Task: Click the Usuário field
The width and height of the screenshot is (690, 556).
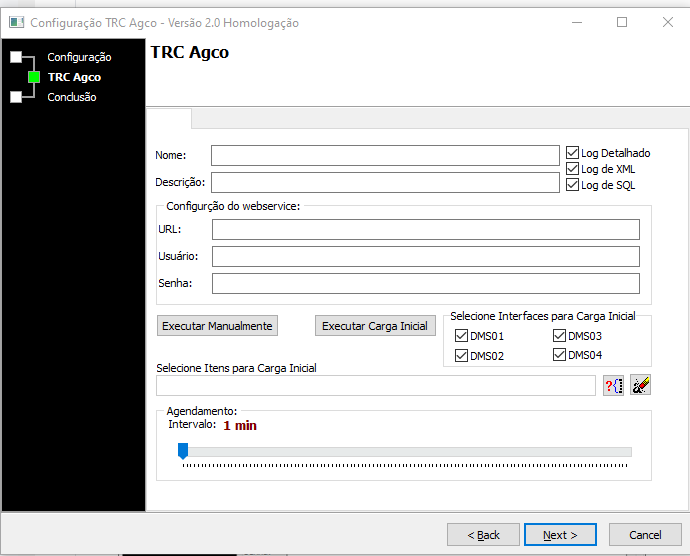Action: 426,256
